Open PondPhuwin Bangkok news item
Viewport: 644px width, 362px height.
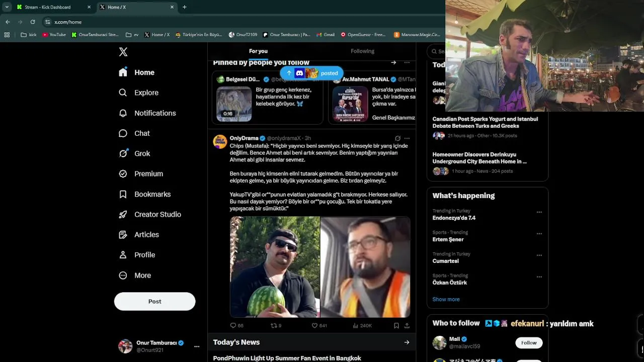pos(287,358)
